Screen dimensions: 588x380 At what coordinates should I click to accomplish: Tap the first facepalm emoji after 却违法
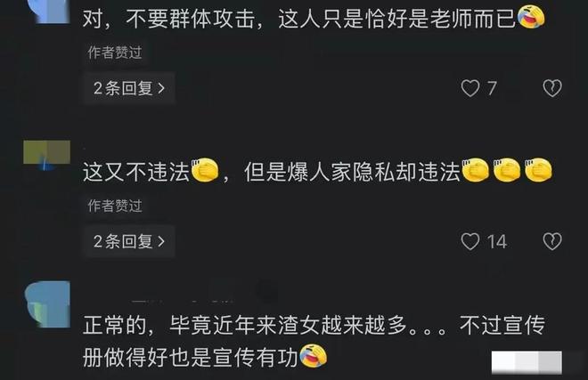point(475,171)
